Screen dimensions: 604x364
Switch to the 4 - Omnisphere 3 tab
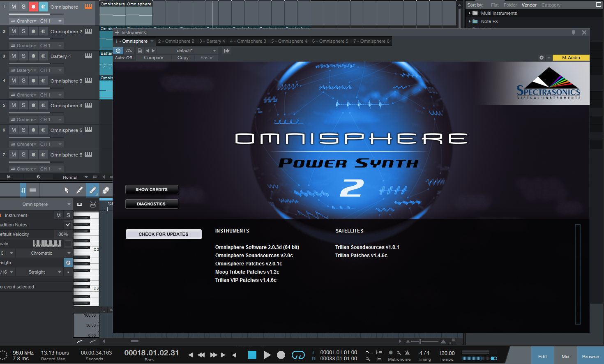point(248,41)
